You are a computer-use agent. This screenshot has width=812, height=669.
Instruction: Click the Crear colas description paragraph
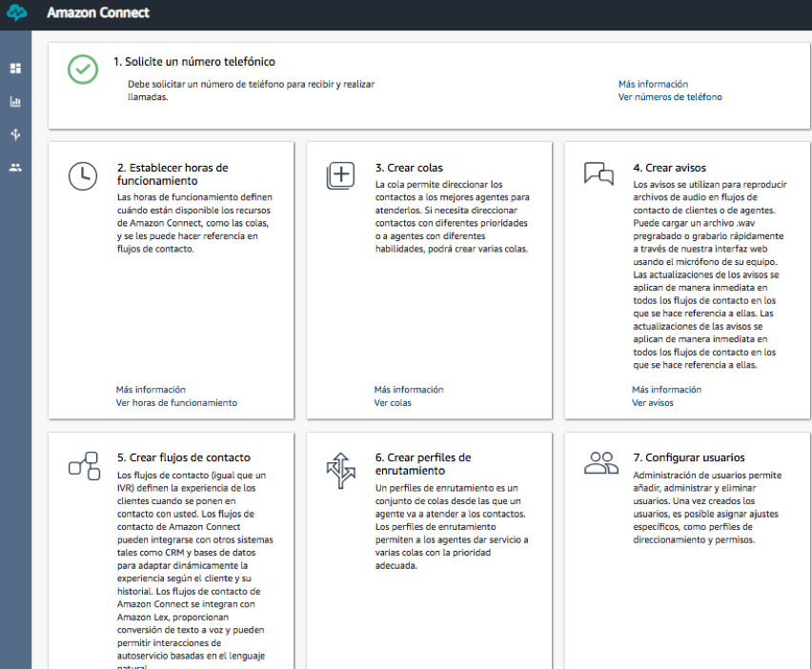[x=452, y=216]
